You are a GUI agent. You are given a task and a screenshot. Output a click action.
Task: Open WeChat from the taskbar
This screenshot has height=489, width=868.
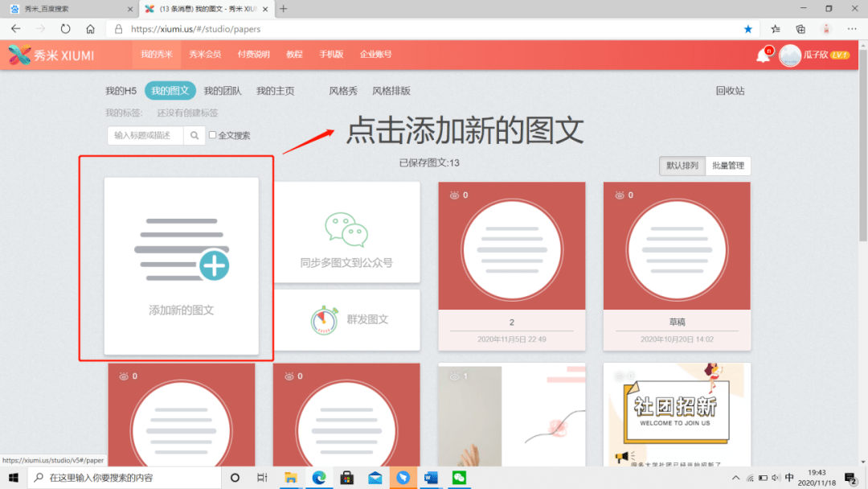(x=459, y=478)
